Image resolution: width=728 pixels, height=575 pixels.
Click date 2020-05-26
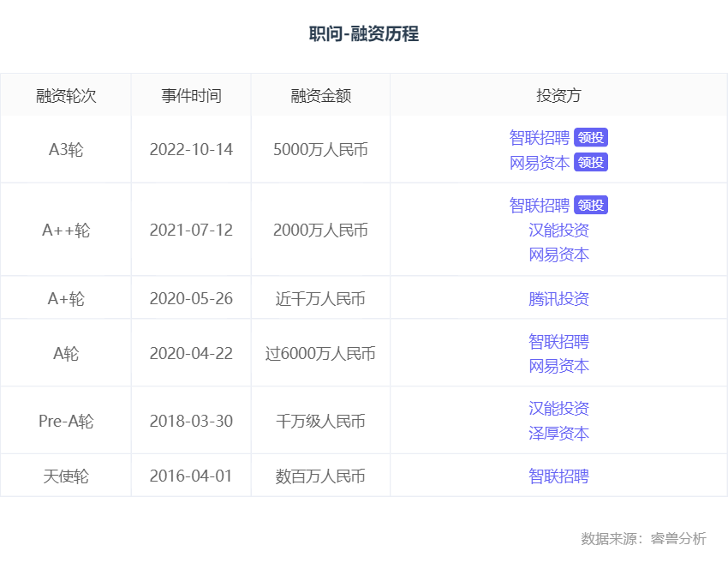point(191,299)
